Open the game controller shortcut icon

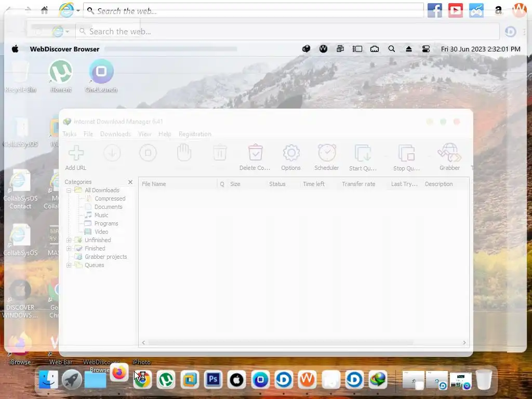pos(476,10)
